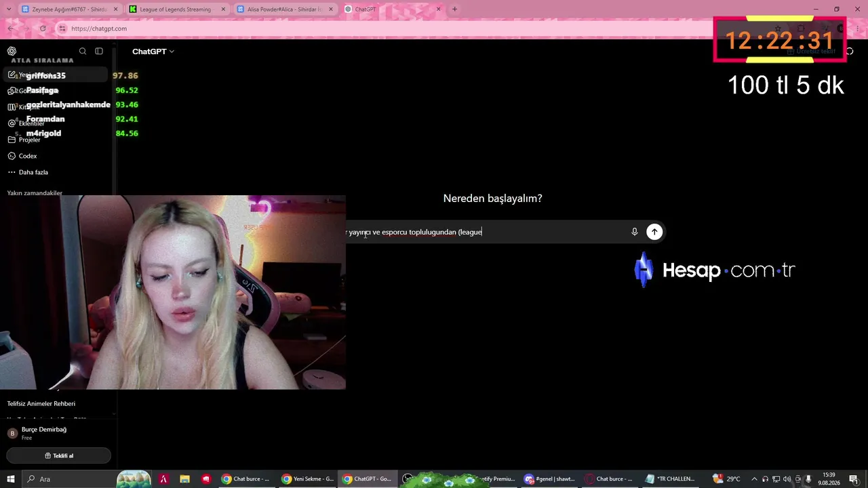The height and width of the screenshot is (488, 868).
Task: Click the site information icon beside the URL
Action: coord(62,28)
